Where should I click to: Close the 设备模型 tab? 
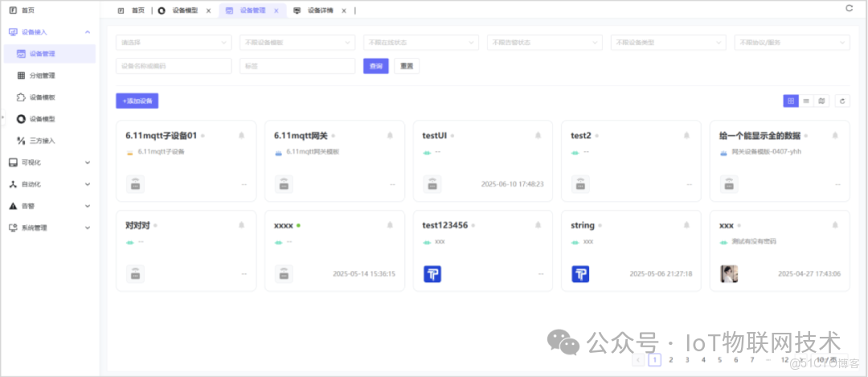pos(208,10)
